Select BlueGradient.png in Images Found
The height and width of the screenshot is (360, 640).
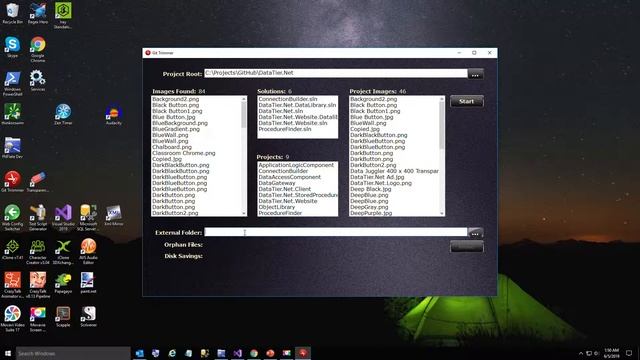click(x=176, y=129)
